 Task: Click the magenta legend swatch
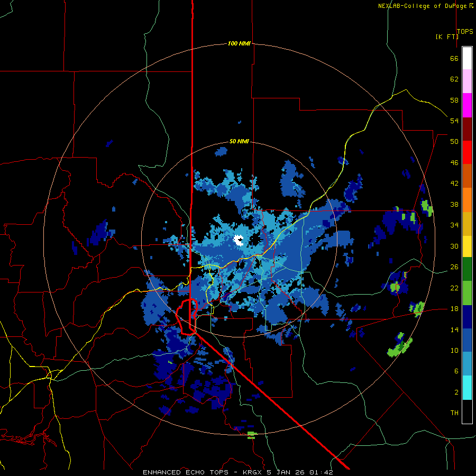coord(467,105)
